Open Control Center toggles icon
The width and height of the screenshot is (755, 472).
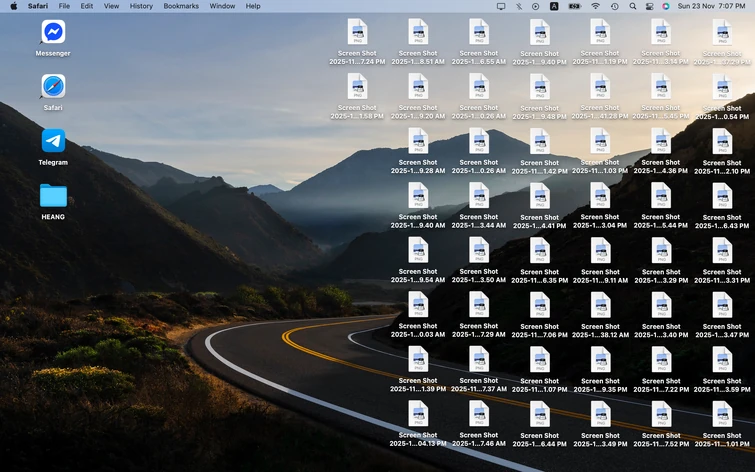click(x=649, y=6)
